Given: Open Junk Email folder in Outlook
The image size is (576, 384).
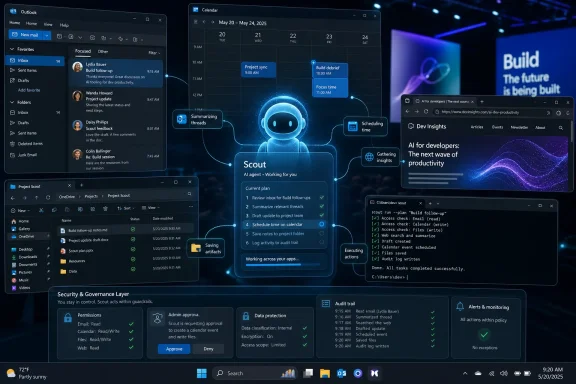Looking at the screenshot, I should pos(27,155).
